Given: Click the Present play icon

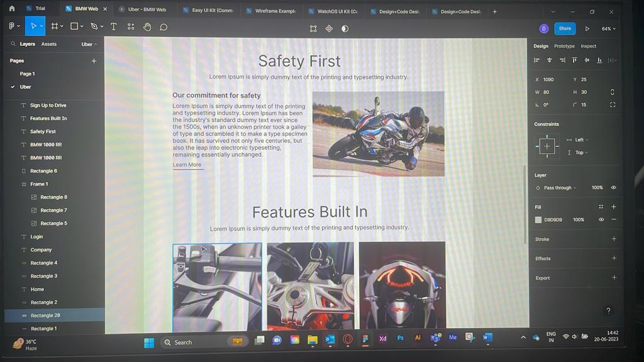Looking at the screenshot, I should [587, 29].
